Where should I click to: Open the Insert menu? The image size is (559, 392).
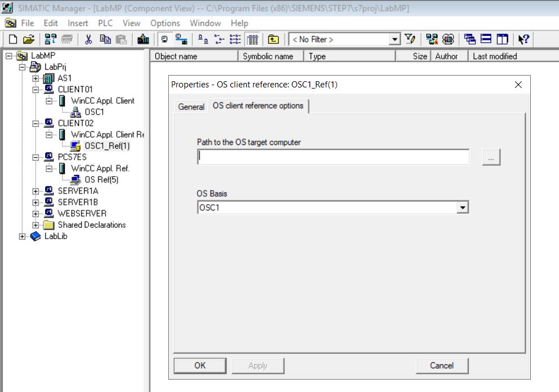tap(78, 23)
